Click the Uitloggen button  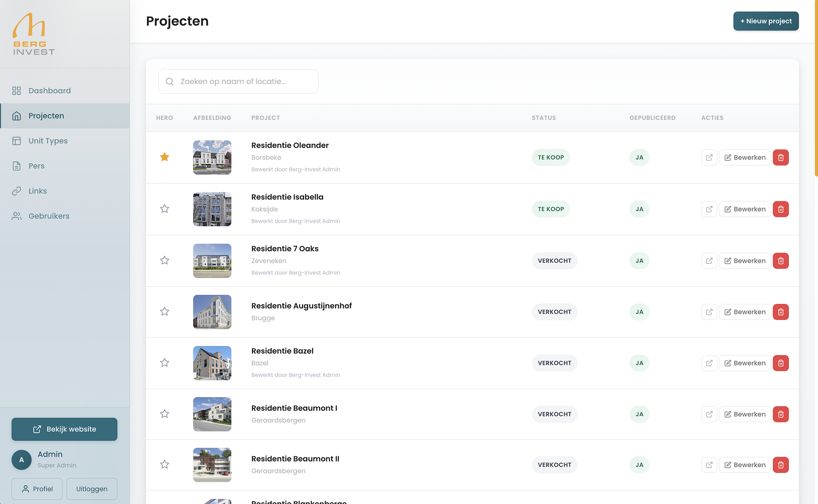tap(91, 488)
